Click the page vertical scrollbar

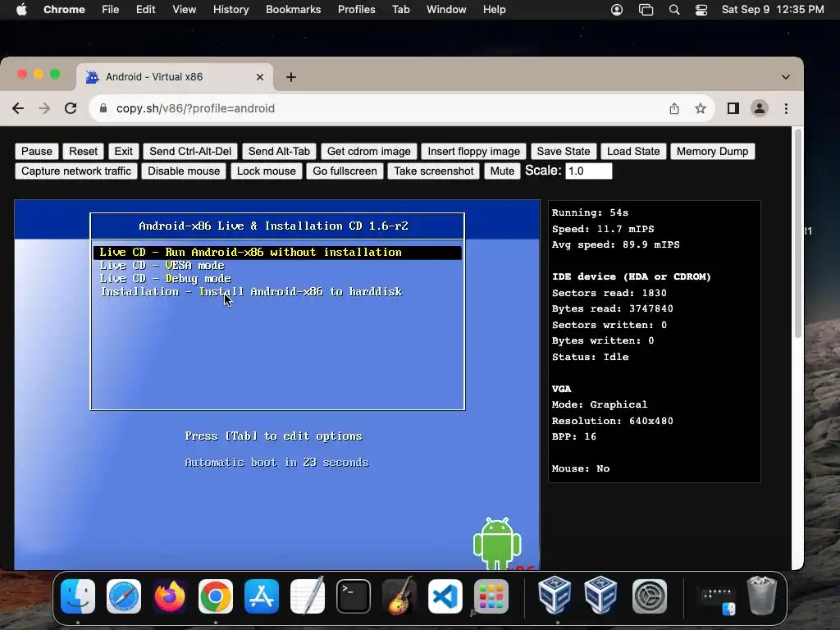tap(797, 233)
